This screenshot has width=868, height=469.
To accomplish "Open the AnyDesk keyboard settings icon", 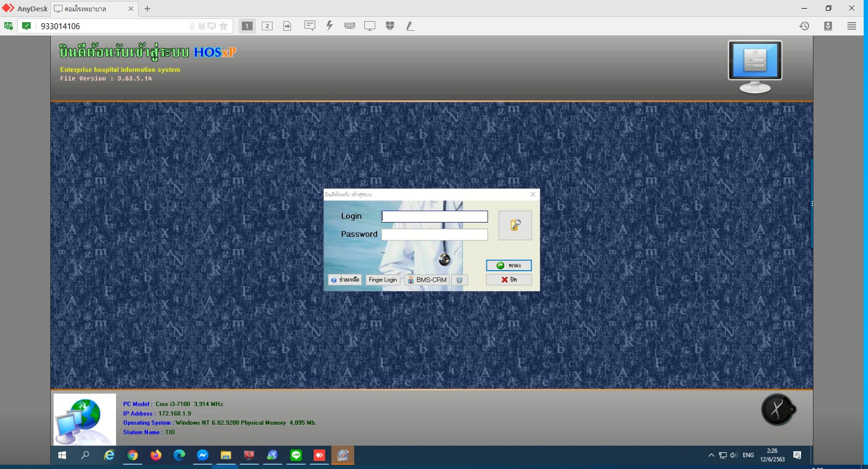I will pos(350,25).
